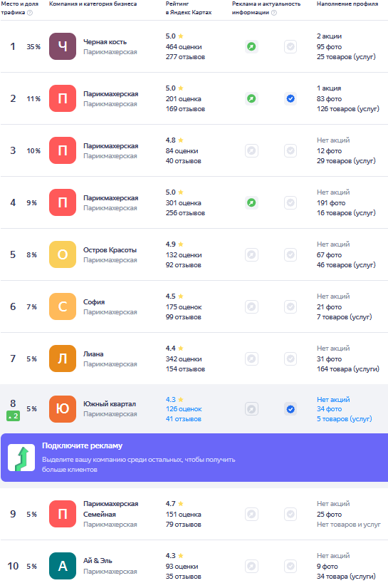The height and width of the screenshot is (588, 388).
Task: Click the grey ad icon for Лиана
Action: [x=251, y=359]
